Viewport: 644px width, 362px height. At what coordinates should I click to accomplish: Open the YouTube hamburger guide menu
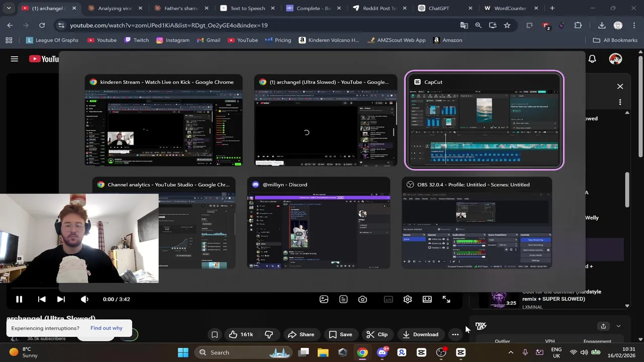(x=15, y=59)
